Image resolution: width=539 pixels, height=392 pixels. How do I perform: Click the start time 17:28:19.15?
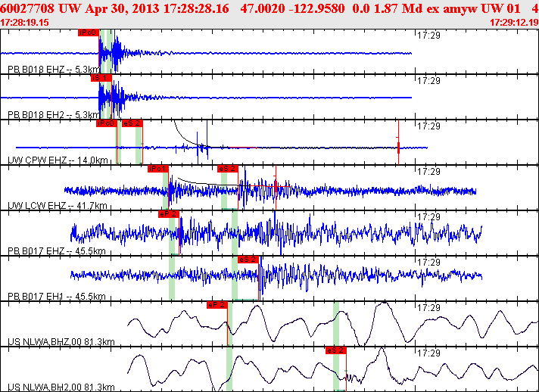tap(25, 23)
